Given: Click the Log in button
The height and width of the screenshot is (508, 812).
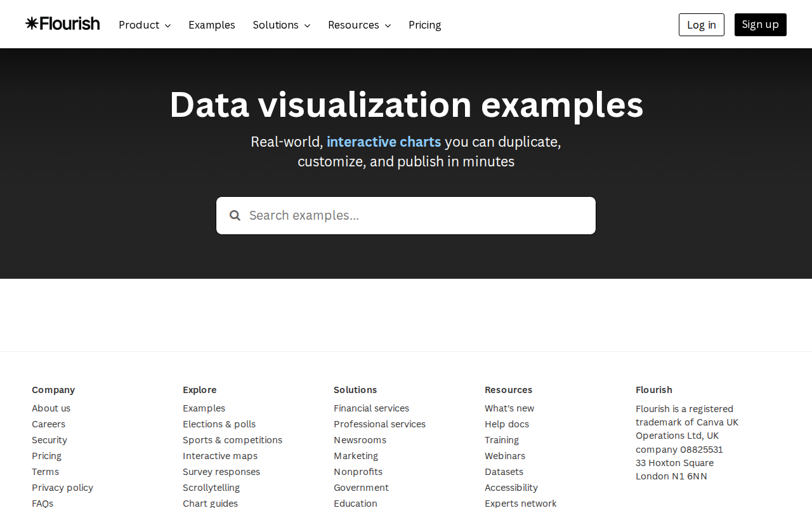Looking at the screenshot, I should [x=702, y=25].
